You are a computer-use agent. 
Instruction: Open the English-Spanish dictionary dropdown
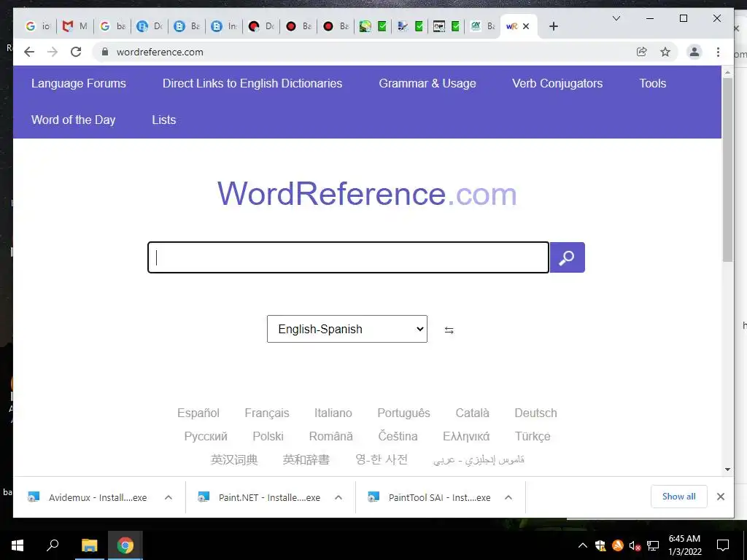tap(347, 329)
